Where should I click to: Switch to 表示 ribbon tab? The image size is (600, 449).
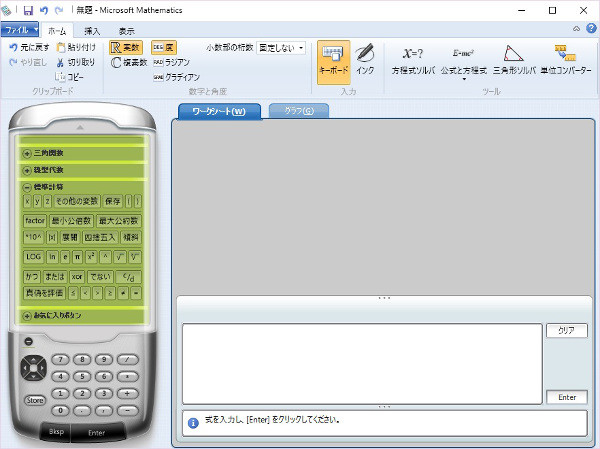126,31
